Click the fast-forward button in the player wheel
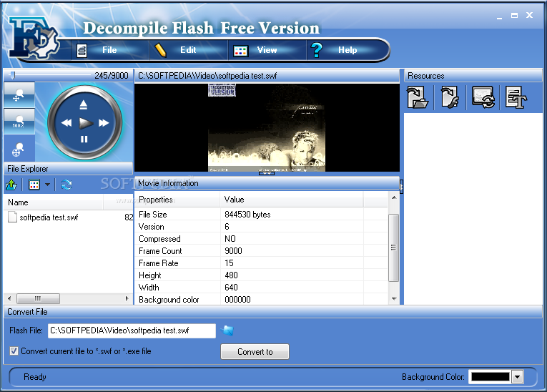 click(104, 123)
